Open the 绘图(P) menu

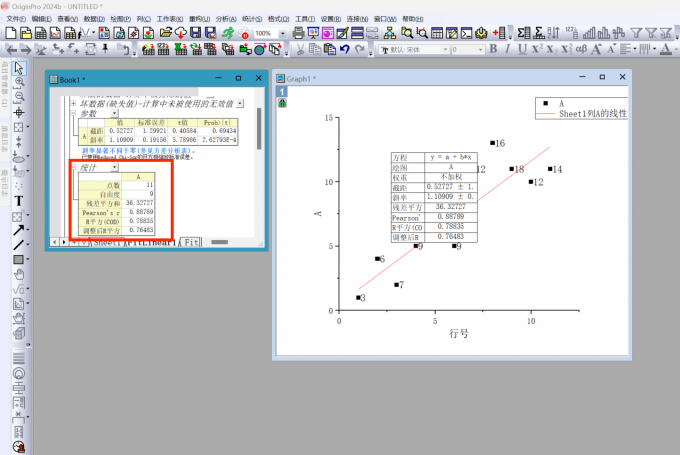120,19
